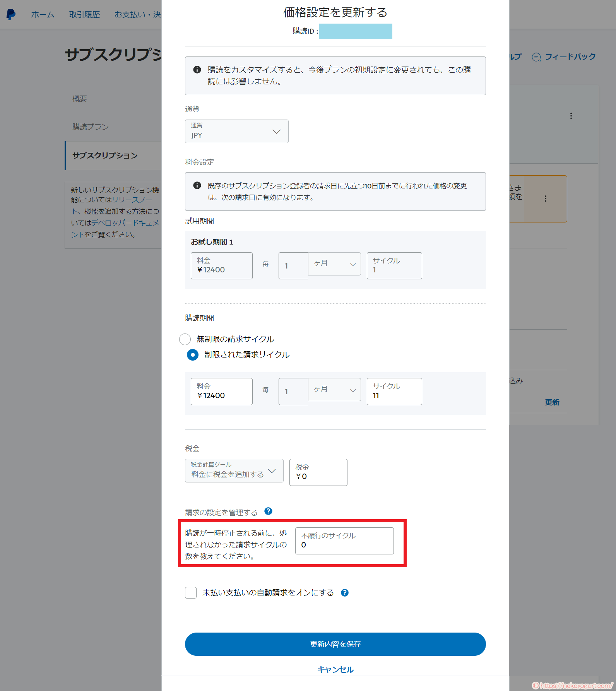Click the 価格設定を更新する dialog title

[x=335, y=12]
